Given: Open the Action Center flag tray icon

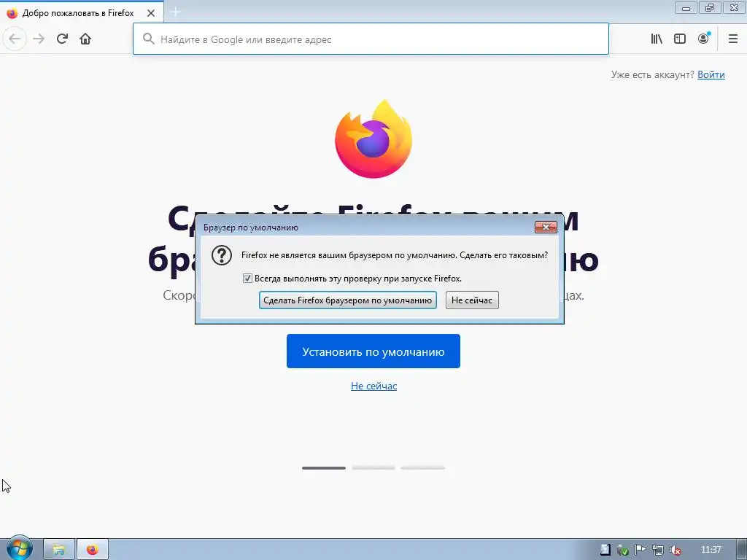Looking at the screenshot, I should coord(640,550).
